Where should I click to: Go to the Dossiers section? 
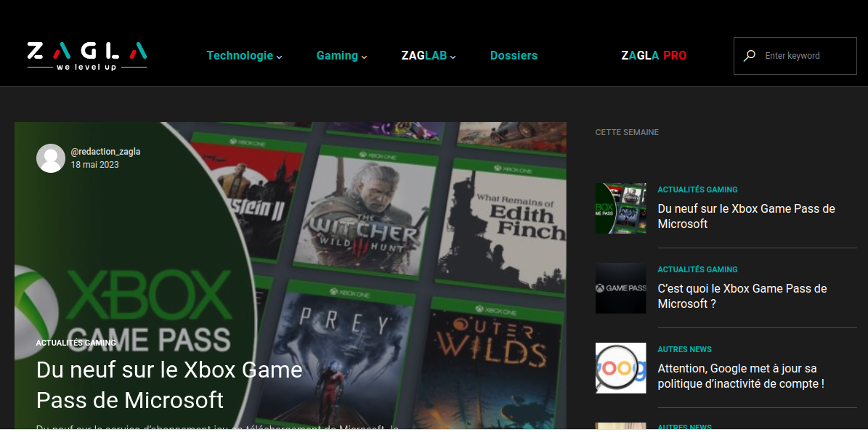tap(514, 55)
